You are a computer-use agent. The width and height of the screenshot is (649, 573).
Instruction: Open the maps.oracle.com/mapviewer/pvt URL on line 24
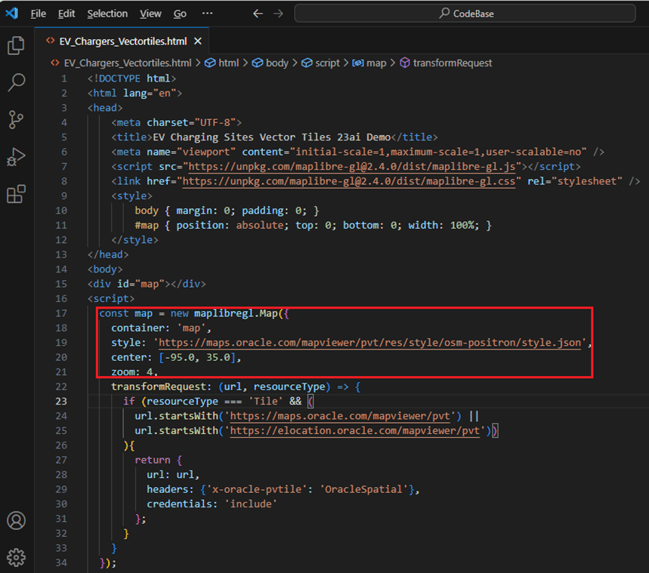pyautogui.click(x=340, y=416)
